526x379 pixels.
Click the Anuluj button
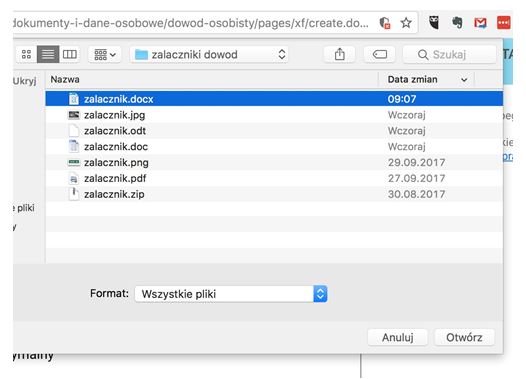point(398,337)
